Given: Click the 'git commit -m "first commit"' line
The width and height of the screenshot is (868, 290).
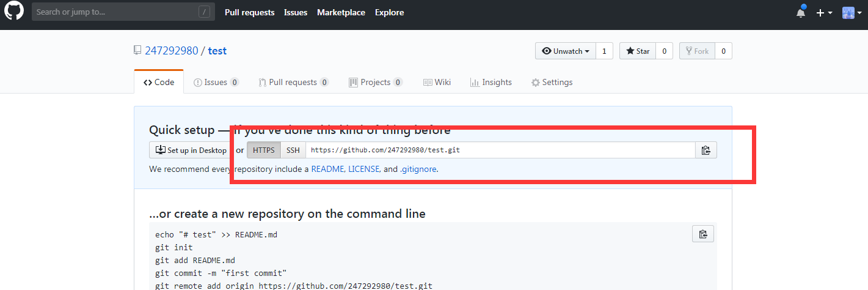Looking at the screenshot, I should (221, 273).
